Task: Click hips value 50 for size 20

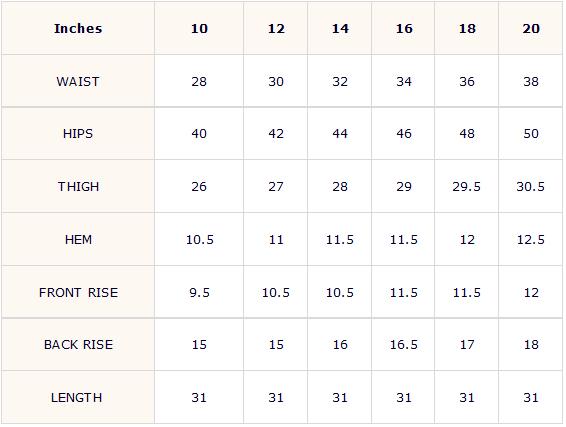Action: click(x=531, y=134)
